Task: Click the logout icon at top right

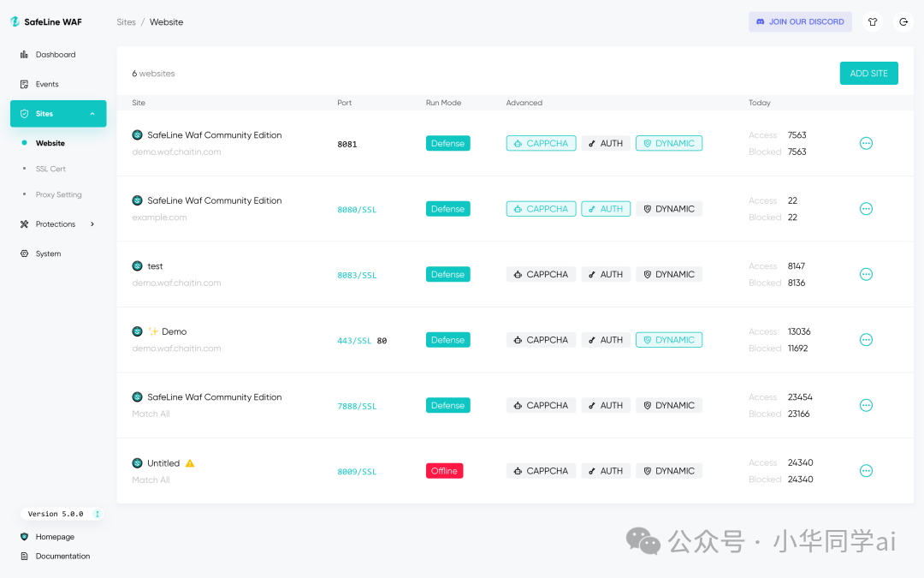Action: pos(903,22)
